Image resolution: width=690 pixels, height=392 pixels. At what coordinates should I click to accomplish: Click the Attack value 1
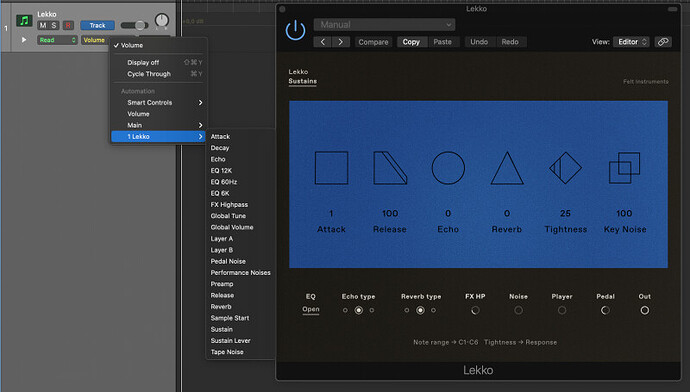click(x=331, y=213)
